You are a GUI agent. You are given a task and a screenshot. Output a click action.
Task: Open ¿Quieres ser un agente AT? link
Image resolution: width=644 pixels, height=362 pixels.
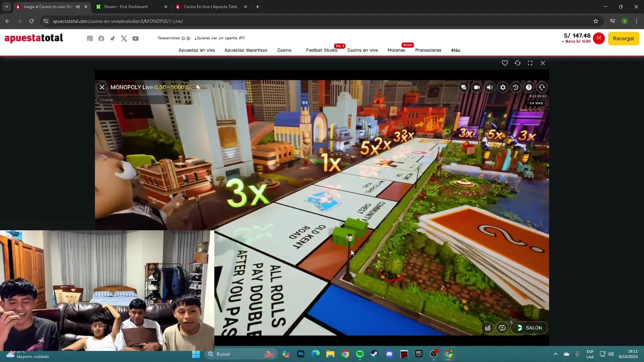(220, 38)
